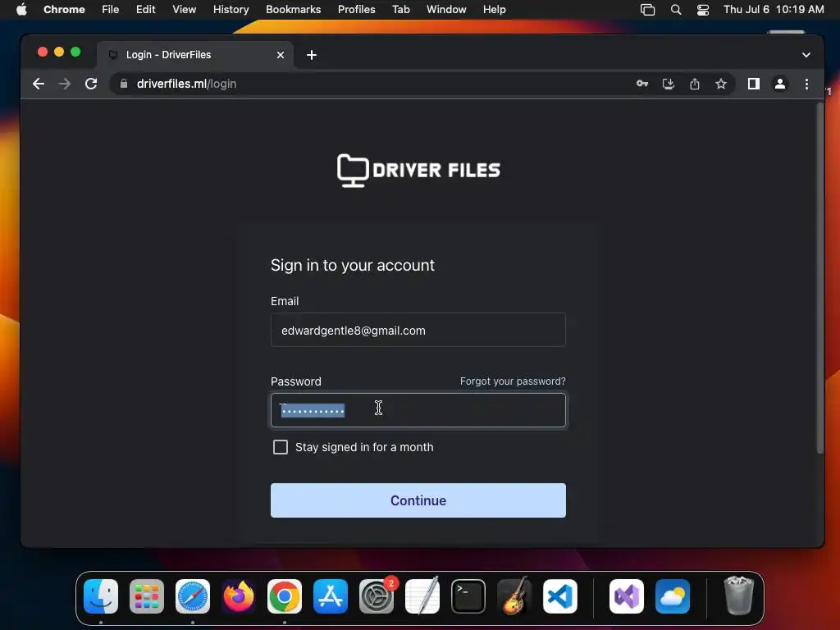The height and width of the screenshot is (630, 840).
Task: Open Visual Studio from the dock
Action: 627,596
